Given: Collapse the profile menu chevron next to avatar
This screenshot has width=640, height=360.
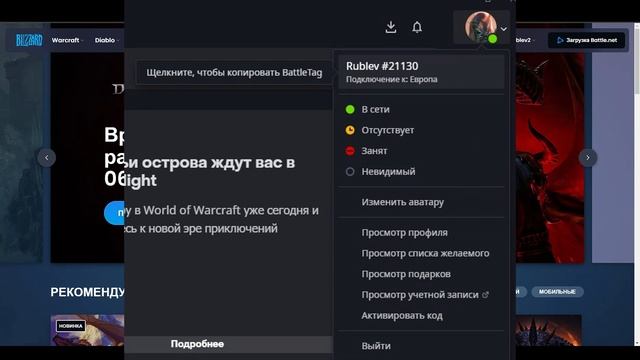Looking at the screenshot, I should pos(504,29).
